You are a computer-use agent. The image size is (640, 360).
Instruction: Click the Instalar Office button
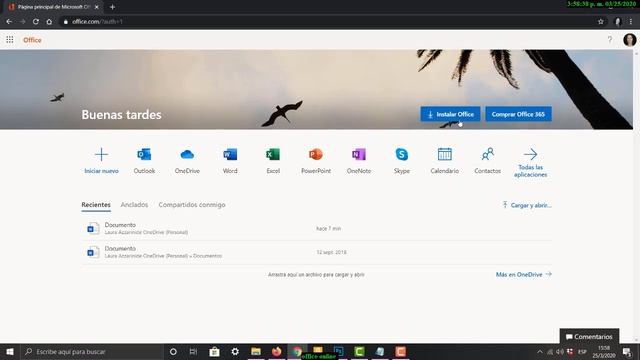pyautogui.click(x=450, y=114)
